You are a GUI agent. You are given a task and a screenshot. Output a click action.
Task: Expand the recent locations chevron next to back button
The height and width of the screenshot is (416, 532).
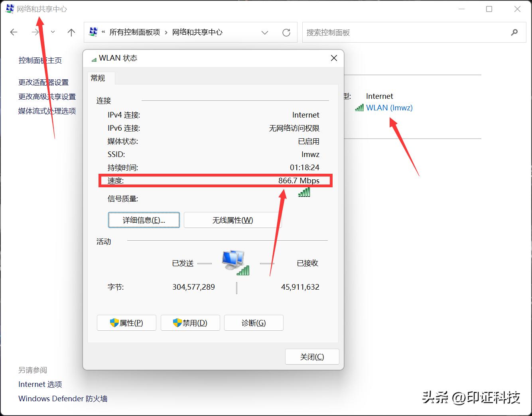(53, 32)
